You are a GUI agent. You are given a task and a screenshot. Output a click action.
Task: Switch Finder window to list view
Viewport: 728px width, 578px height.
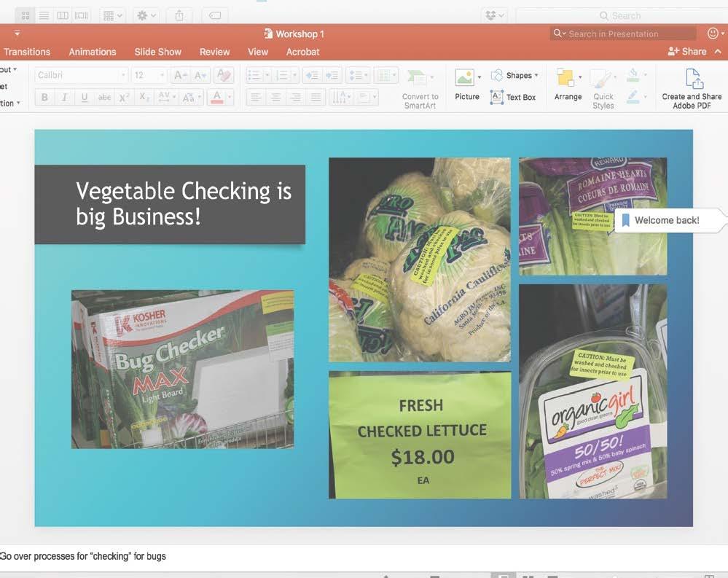click(x=44, y=16)
